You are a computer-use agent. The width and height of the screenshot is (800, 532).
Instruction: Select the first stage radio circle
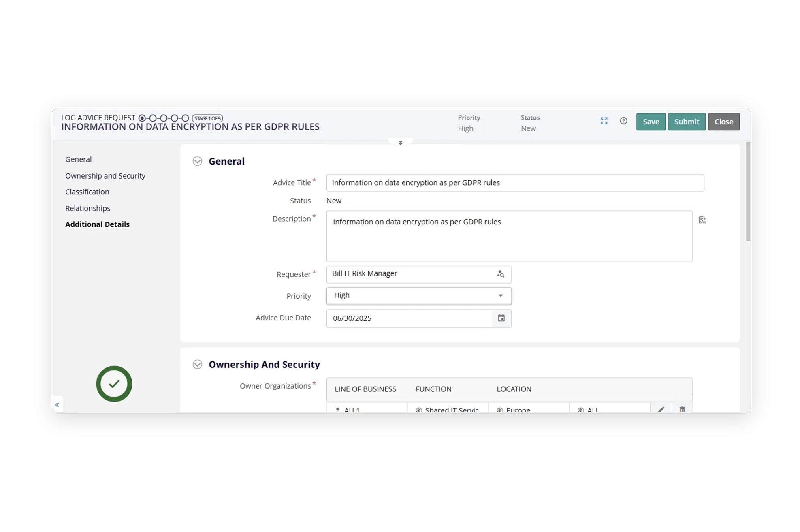point(142,118)
